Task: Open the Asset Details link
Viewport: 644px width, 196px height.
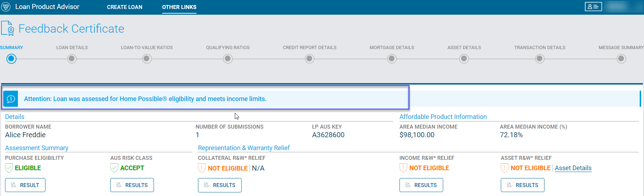Action: (573, 168)
